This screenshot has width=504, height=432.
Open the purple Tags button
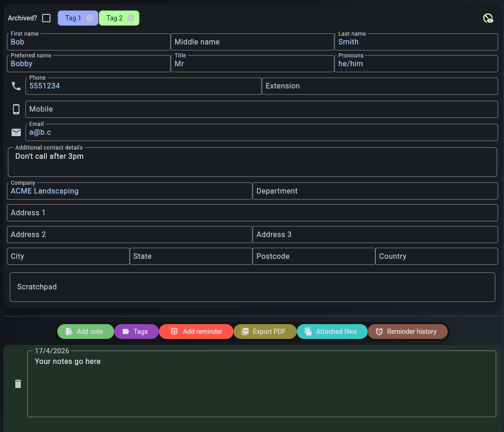(x=136, y=332)
